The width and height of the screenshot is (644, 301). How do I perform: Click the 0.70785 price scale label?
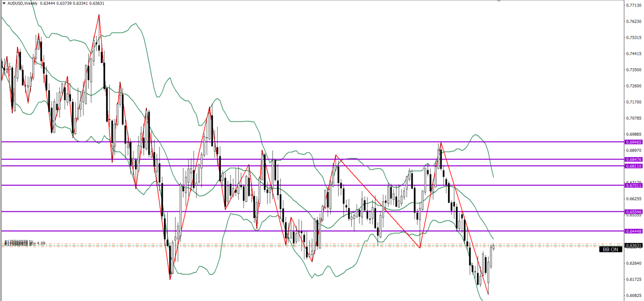633,118
